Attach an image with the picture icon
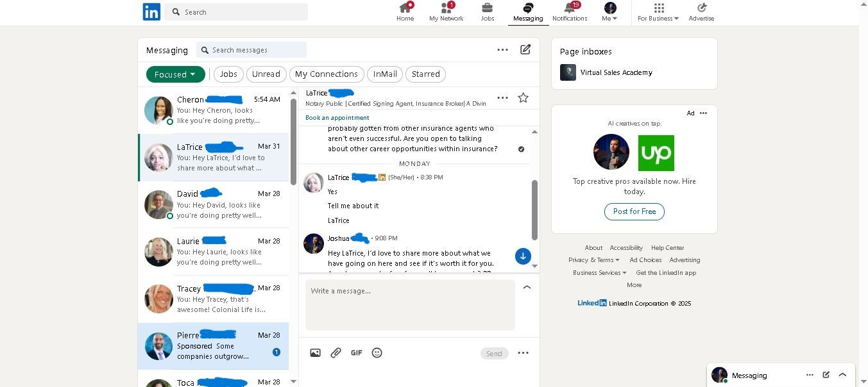The width and height of the screenshot is (868, 387). [315, 353]
